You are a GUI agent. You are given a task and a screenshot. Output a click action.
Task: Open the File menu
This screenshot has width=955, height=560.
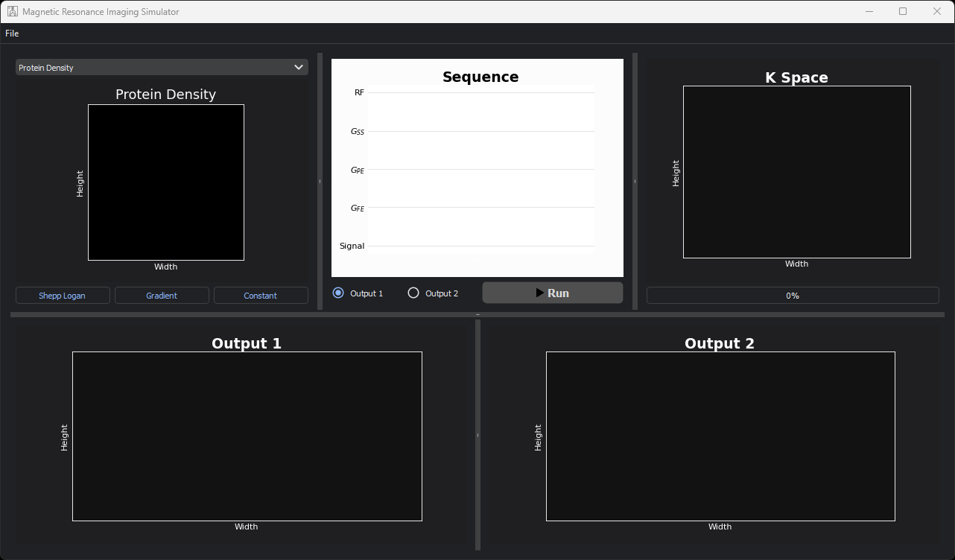(12, 34)
